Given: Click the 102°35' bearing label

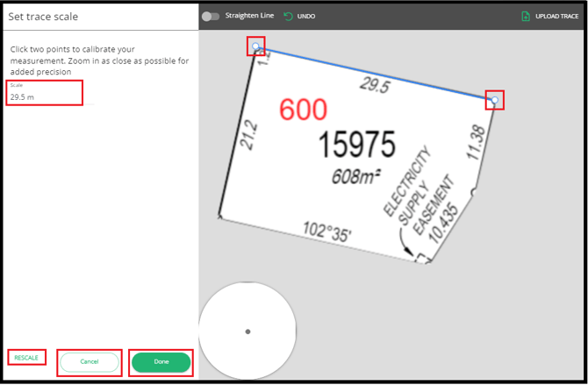Looking at the screenshot, I should click(327, 232).
